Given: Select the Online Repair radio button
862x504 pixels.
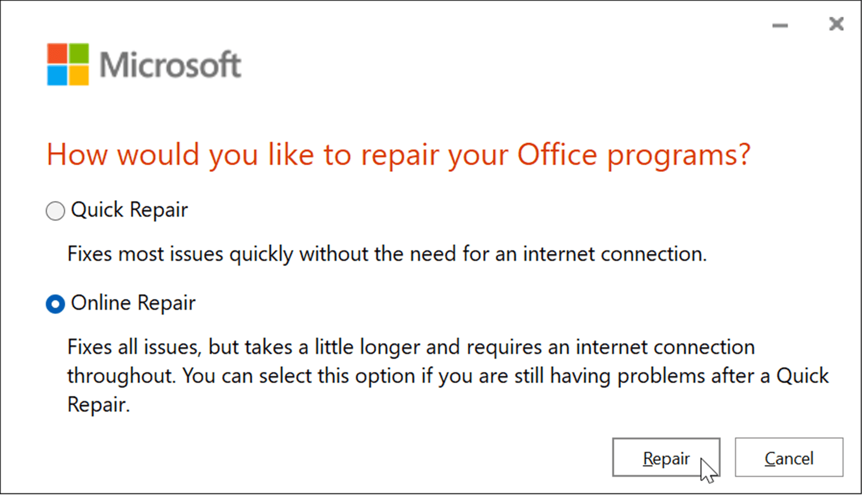Looking at the screenshot, I should coord(55,304).
